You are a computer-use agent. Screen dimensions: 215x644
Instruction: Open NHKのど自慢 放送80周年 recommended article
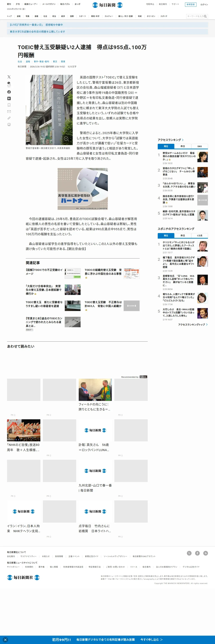[24, 436]
